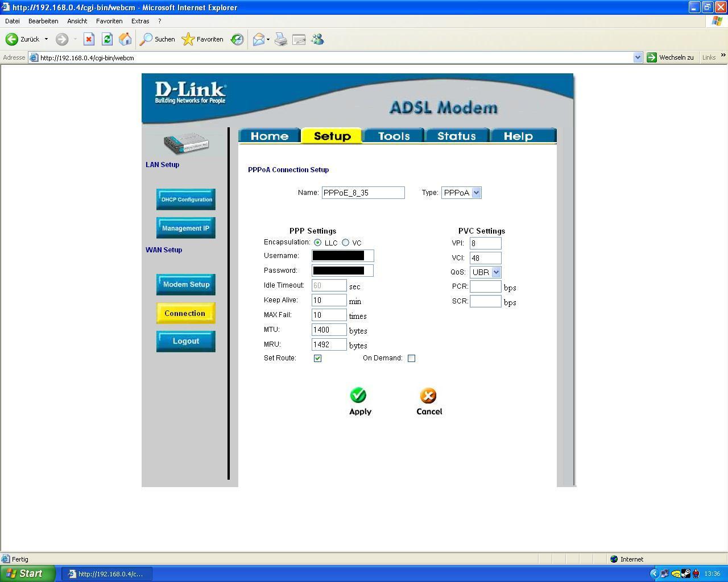Open the Print toolbar icon
Viewport: 728px width, 582px height.
[x=281, y=39]
